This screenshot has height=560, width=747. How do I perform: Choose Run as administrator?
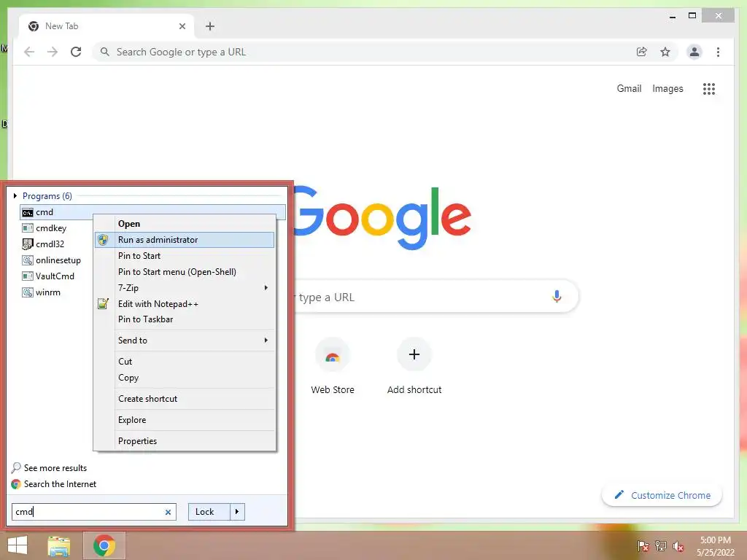click(185, 239)
